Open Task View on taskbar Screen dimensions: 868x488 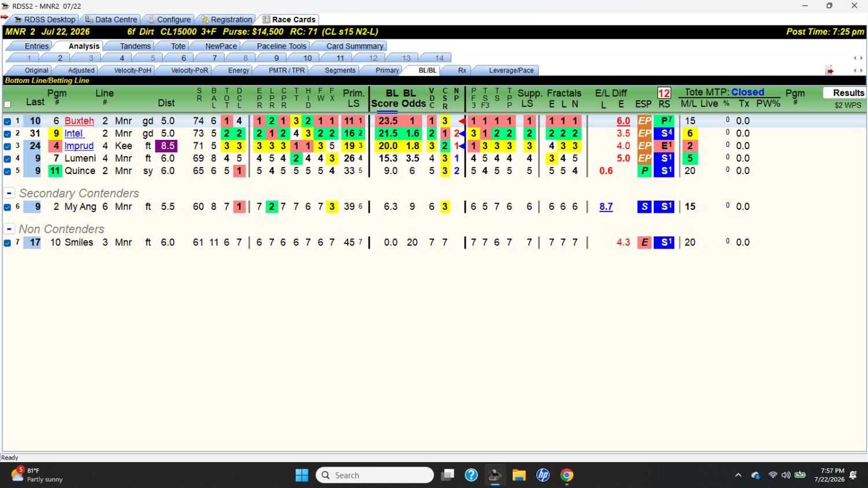pos(447,475)
